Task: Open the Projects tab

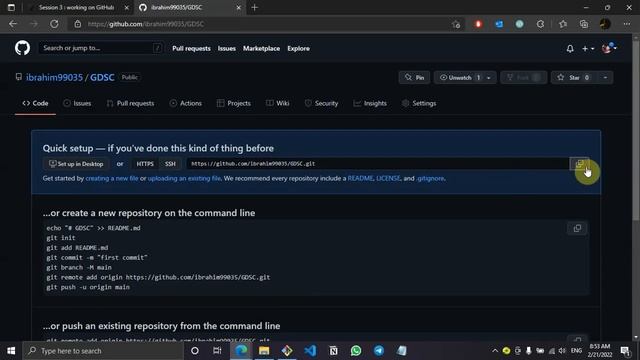Action: click(234, 103)
